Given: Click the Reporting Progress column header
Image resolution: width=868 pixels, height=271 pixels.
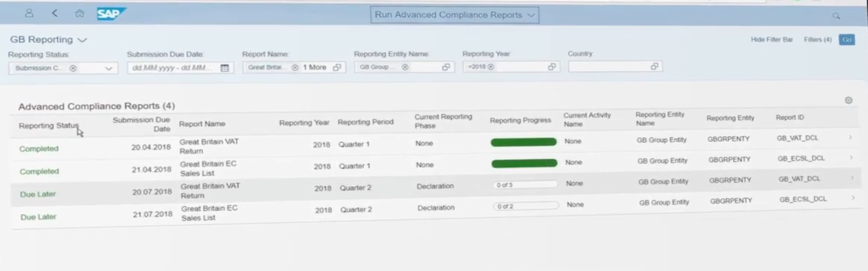Looking at the screenshot, I should click(x=520, y=120).
